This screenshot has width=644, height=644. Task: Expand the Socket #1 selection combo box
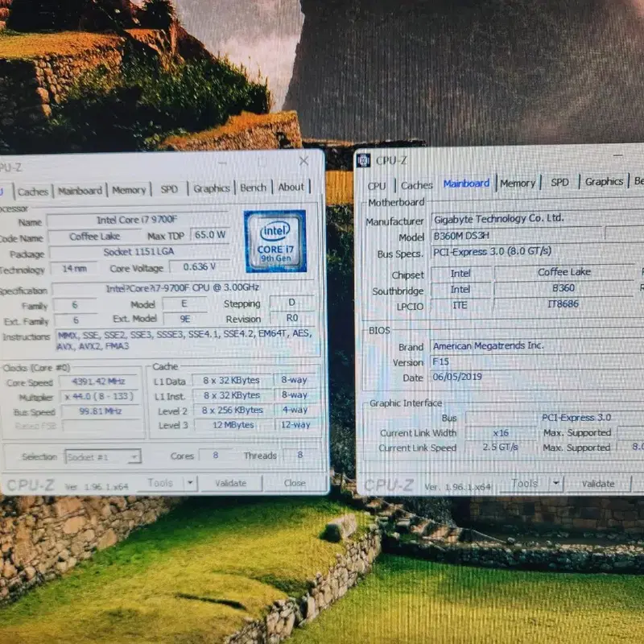[103, 456]
